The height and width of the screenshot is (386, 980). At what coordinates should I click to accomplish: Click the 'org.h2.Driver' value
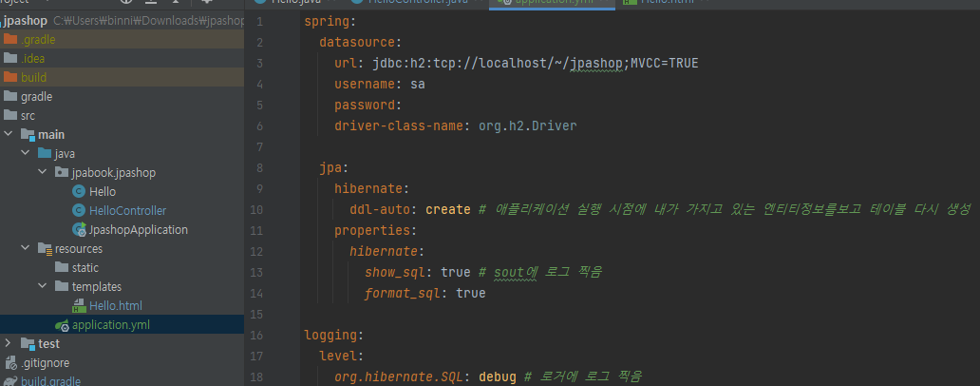click(527, 125)
